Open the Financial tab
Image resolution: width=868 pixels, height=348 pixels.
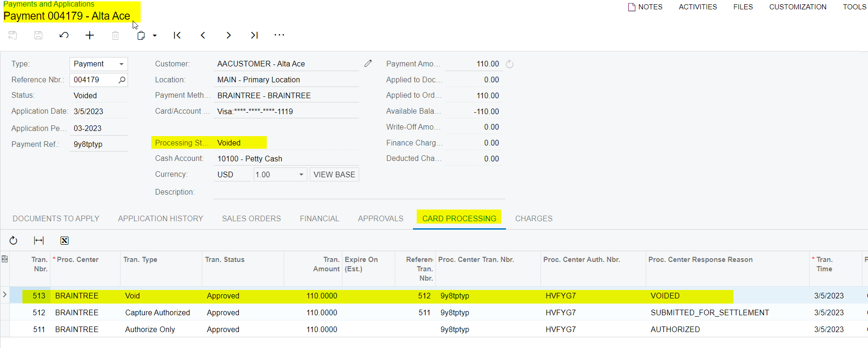(320, 218)
